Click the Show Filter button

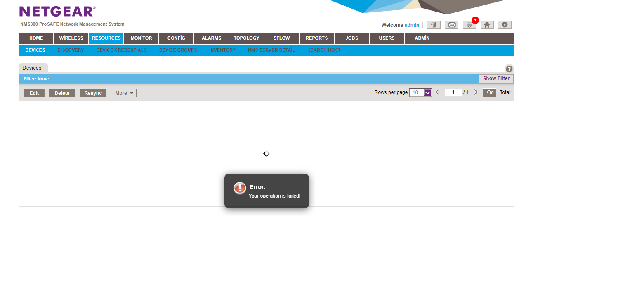coord(496,78)
